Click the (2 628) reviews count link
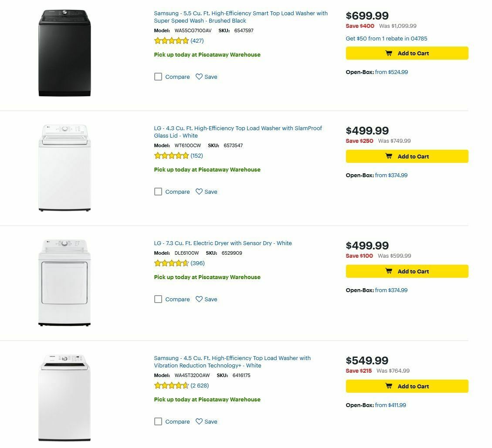The image size is (492, 448). (x=199, y=385)
